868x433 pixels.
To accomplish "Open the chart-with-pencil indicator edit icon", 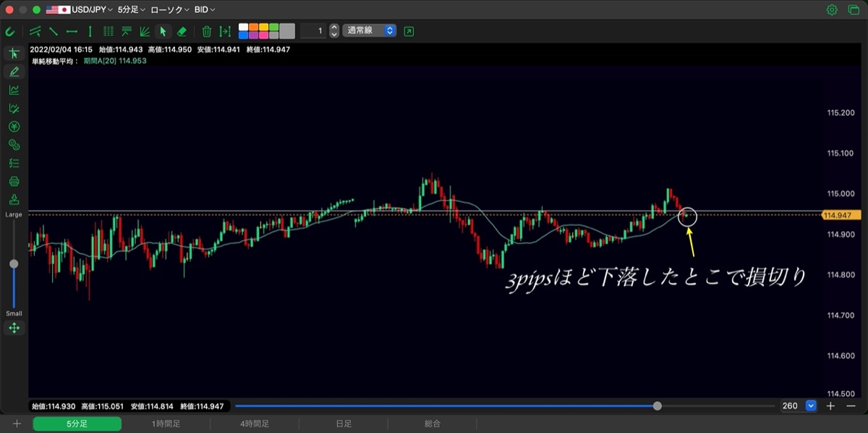I will pyautogui.click(x=14, y=109).
